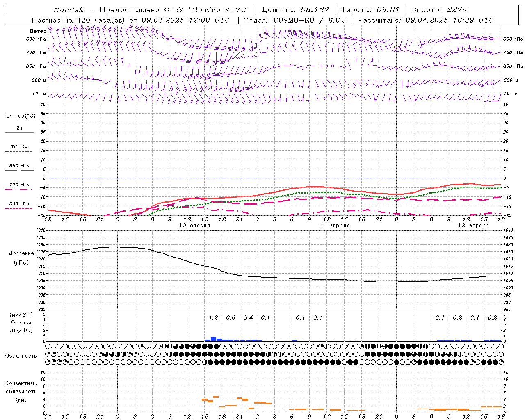Image resolution: width=525 pixels, height=420 pixels.
Task: Click the "10 апреля" date label
Action: click(194, 226)
